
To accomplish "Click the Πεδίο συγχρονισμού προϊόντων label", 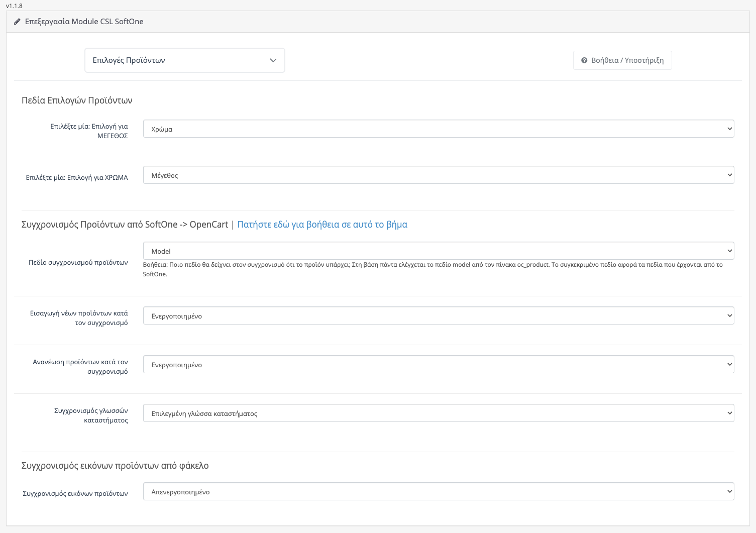I will tap(78, 263).
